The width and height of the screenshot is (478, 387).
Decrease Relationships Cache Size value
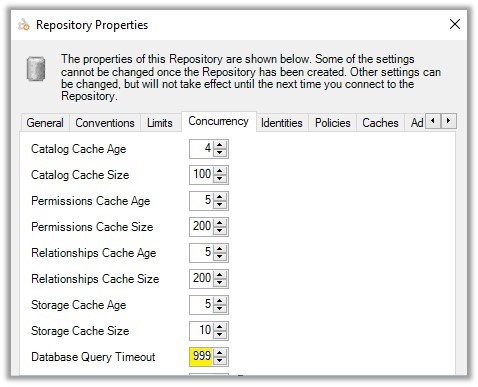click(219, 283)
